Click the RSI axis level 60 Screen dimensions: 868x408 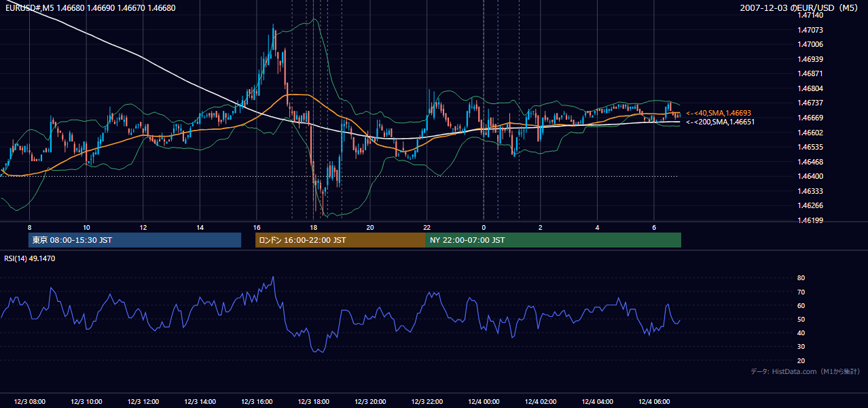point(801,305)
